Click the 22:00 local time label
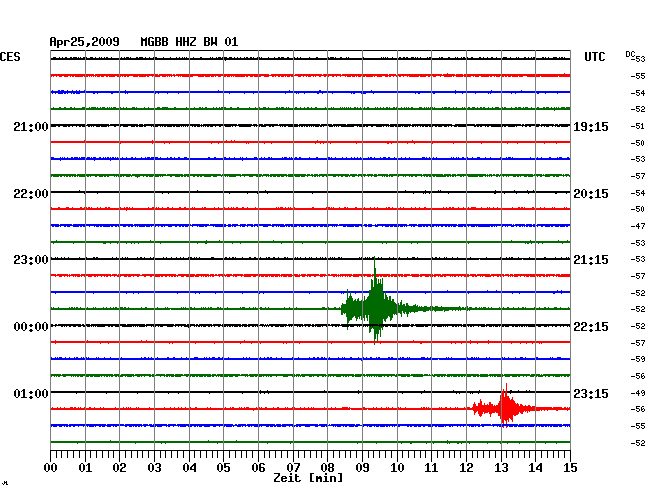 coord(31,194)
